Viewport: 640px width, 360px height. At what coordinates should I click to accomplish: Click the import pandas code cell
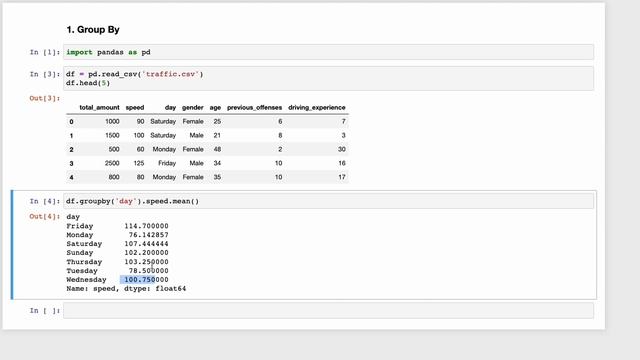(x=328, y=52)
